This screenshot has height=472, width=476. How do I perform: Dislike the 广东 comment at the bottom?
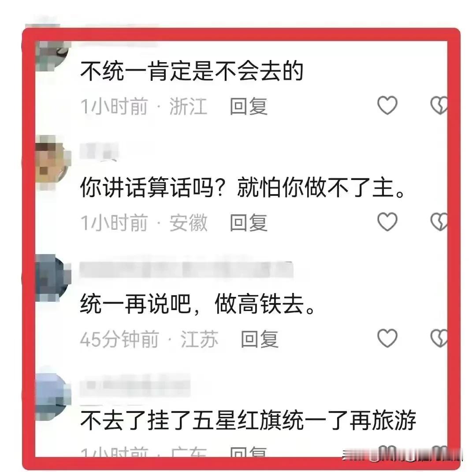[x=439, y=451]
